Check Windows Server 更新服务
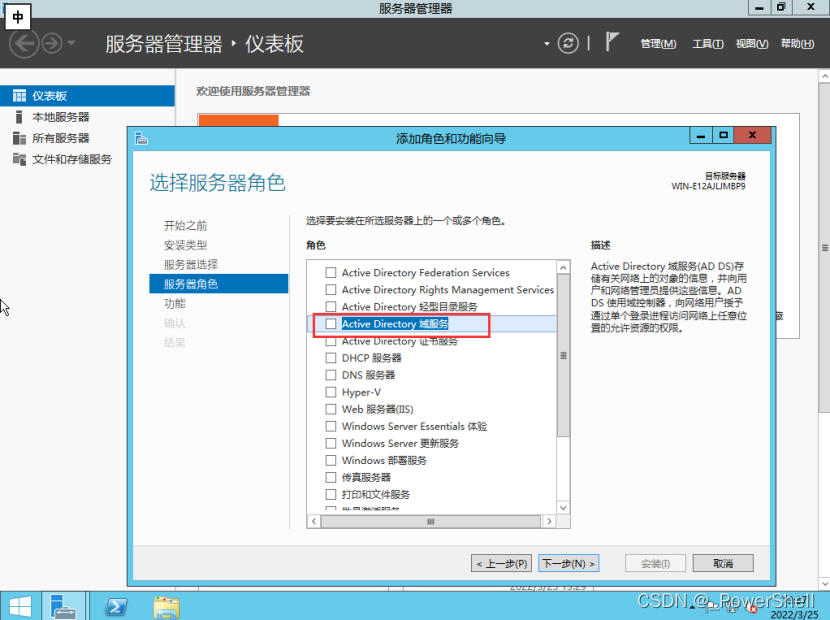830x620 pixels. coord(331,443)
